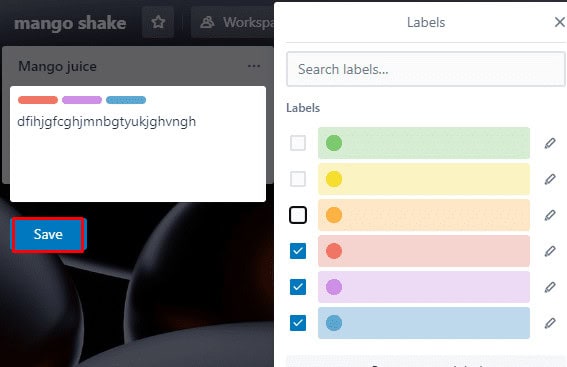
Task: Click the blue label chip on card
Action: pos(126,100)
